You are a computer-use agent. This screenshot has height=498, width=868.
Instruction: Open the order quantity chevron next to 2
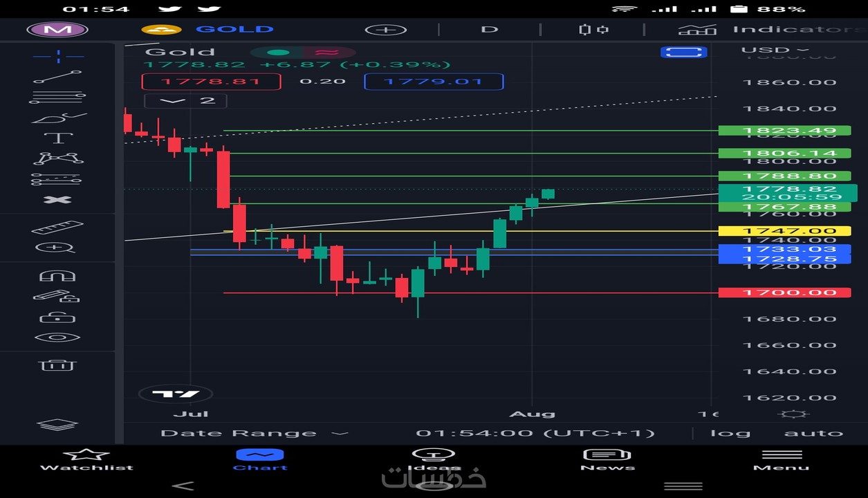pyautogui.click(x=173, y=100)
